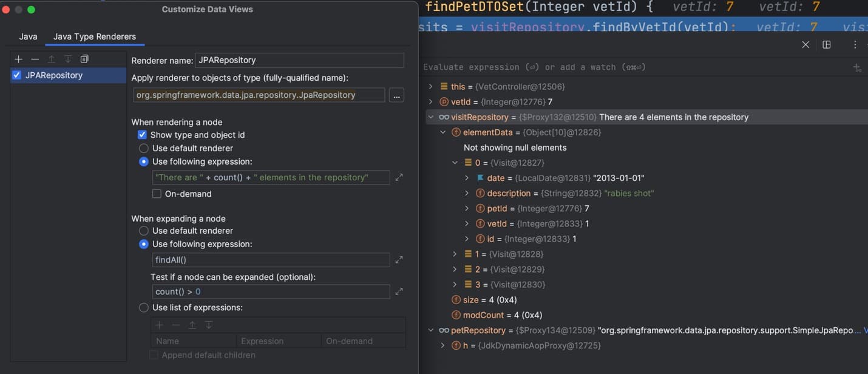This screenshot has width=868, height=374.
Task: Click the layout editor icon in the debug panel header
Action: point(827,44)
